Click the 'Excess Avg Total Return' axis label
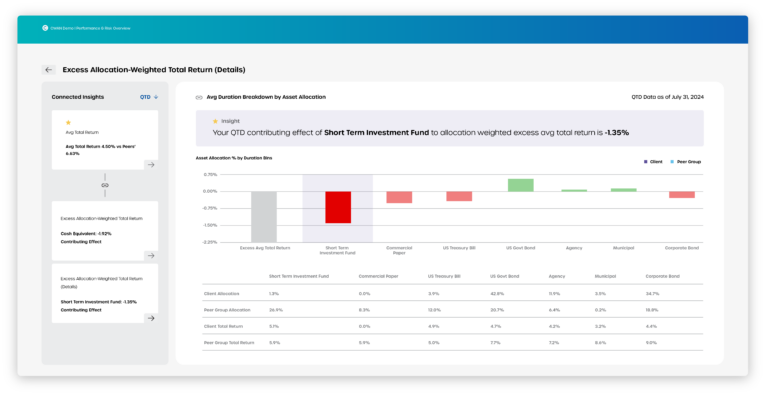 click(265, 248)
